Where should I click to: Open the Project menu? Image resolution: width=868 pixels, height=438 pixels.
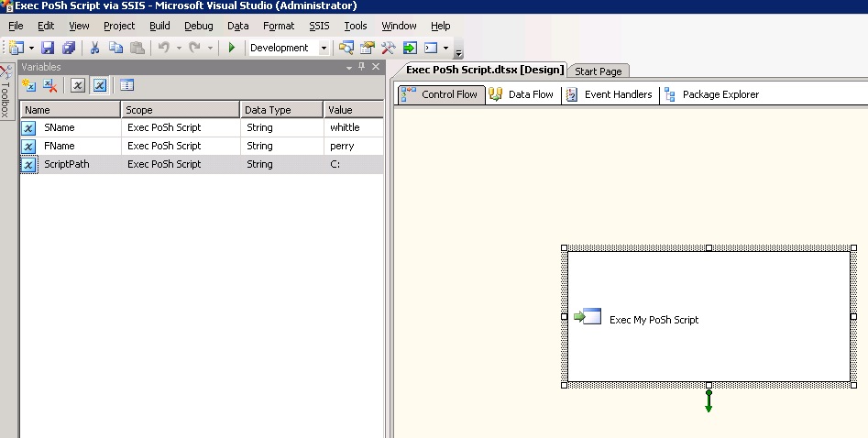119,26
